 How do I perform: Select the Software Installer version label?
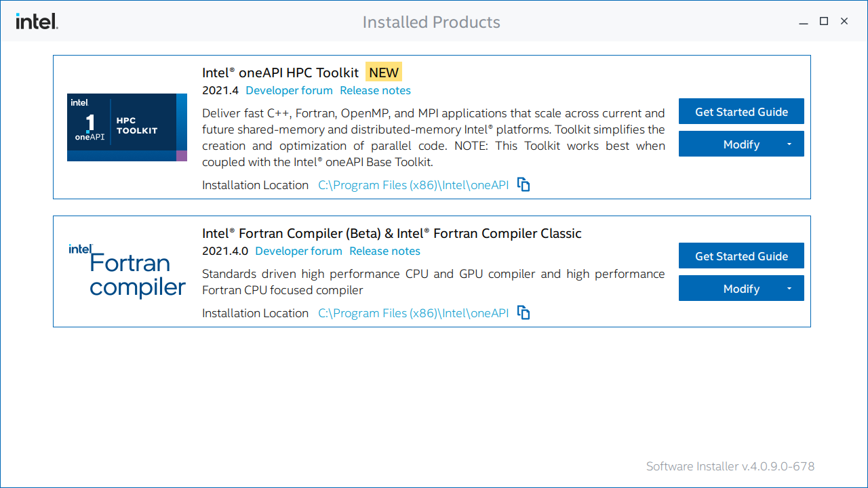coord(730,466)
